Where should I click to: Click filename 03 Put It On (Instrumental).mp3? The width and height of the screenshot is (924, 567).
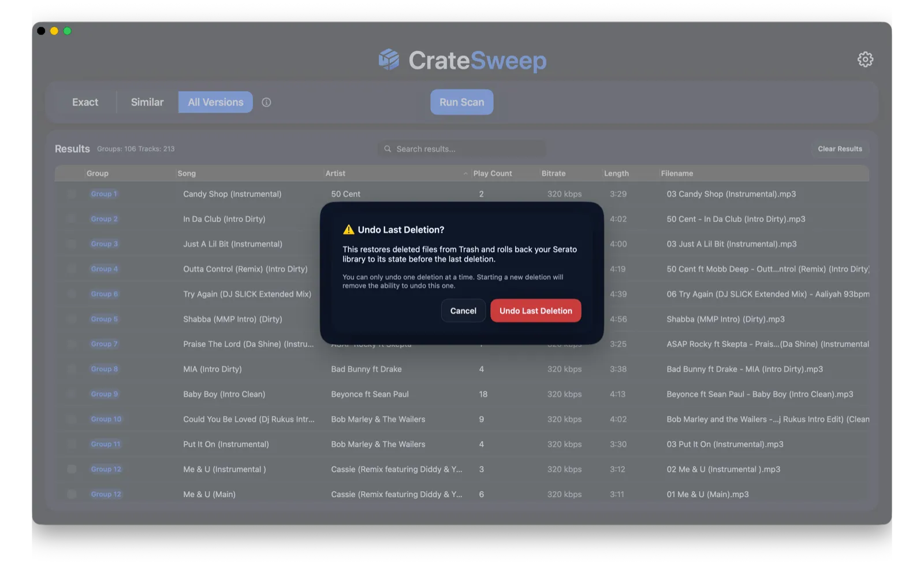pos(725,444)
